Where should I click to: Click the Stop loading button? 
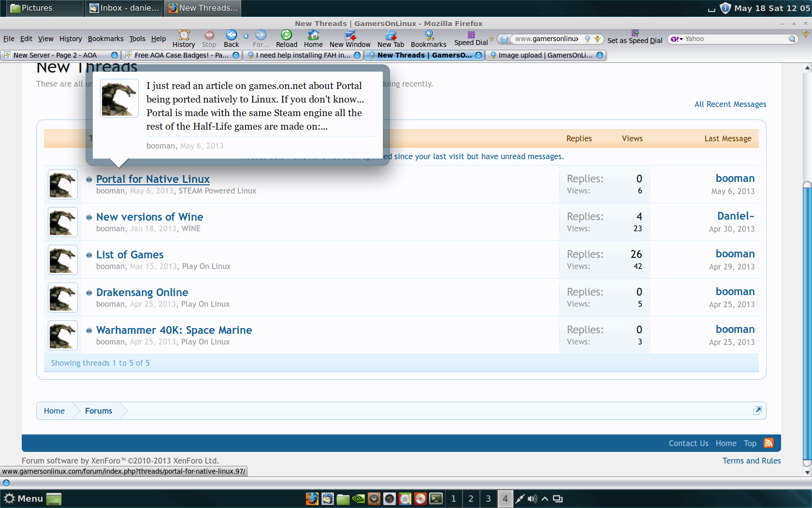click(209, 39)
